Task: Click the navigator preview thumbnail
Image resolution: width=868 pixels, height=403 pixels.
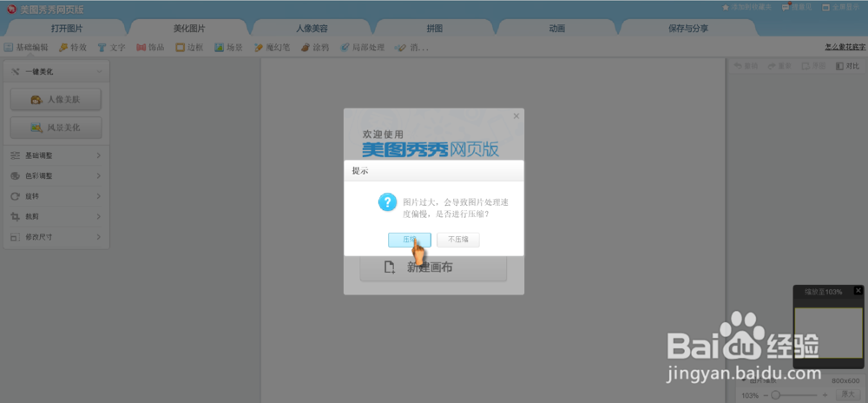Action: coord(828,333)
